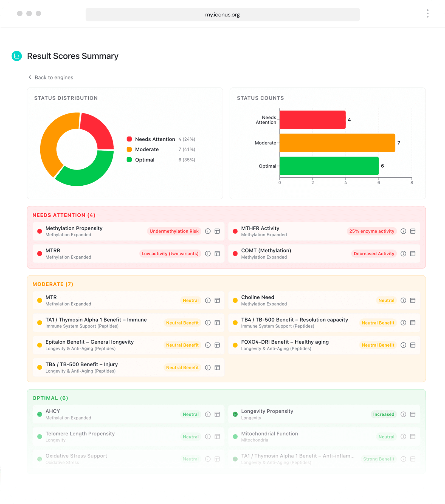Show info for TA1 Thymosin Alpha 1 Immune

(208, 323)
